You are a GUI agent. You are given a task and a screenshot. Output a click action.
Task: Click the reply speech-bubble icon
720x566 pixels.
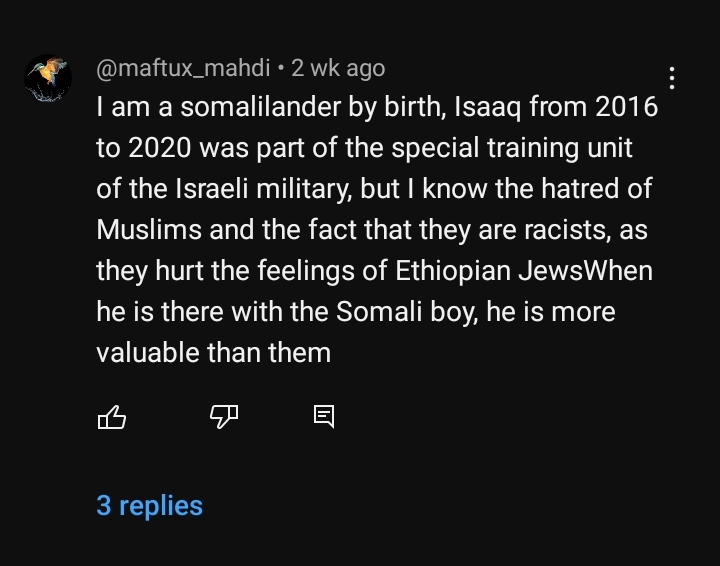click(x=324, y=417)
